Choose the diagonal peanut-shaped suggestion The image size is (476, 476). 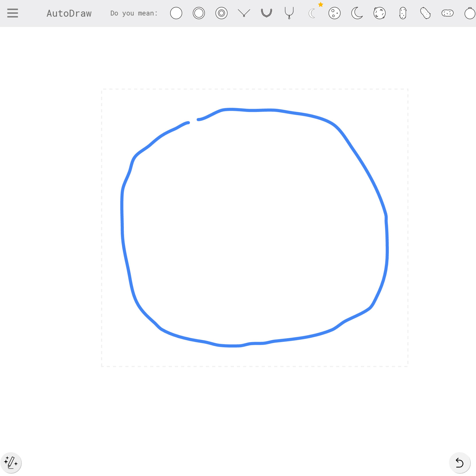coord(425,13)
